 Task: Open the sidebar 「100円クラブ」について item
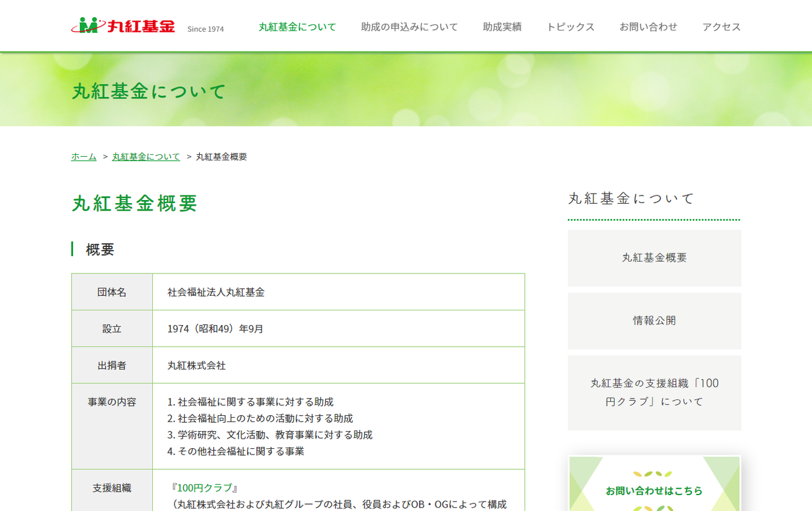654,392
